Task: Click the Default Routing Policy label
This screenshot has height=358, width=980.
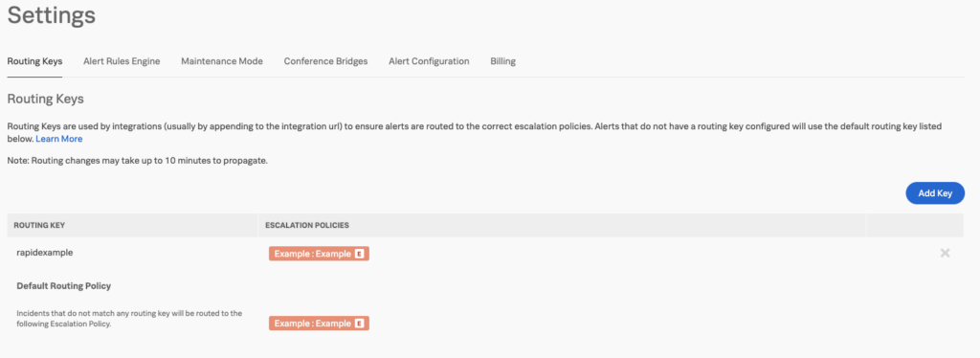Action: click(64, 286)
